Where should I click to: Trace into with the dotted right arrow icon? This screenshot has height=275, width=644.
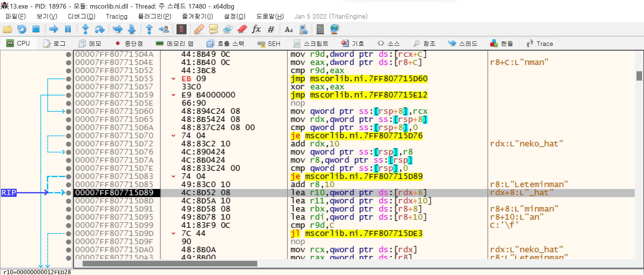click(117, 29)
